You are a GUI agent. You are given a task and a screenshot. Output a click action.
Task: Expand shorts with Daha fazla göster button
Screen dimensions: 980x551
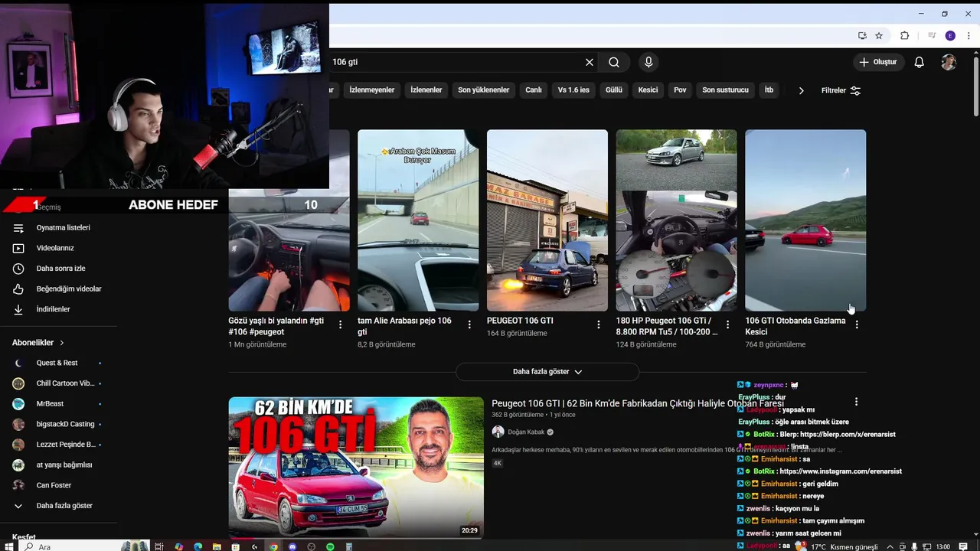tap(547, 372)
